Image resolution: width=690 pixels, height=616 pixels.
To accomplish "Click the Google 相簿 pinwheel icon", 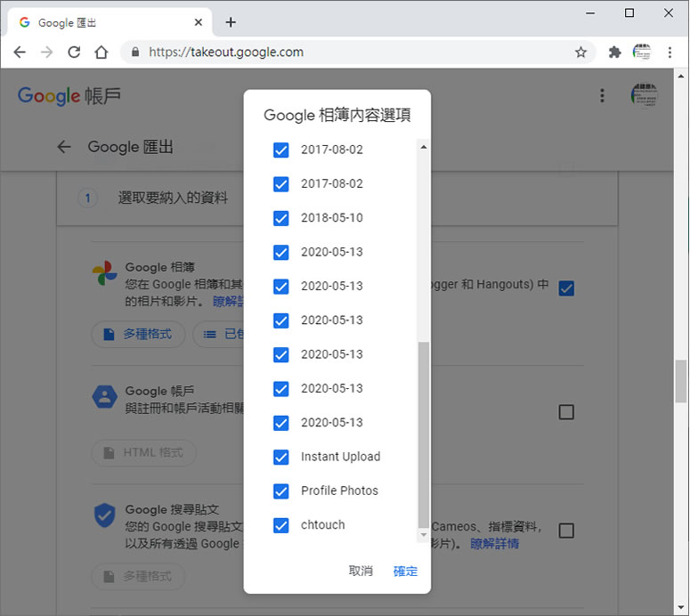I will (x=105, y=272).
